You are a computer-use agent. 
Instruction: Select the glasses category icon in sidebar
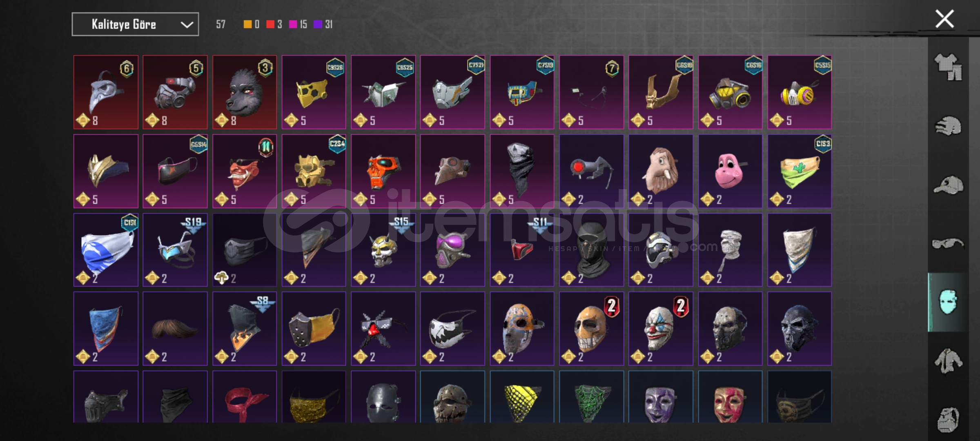948,244
